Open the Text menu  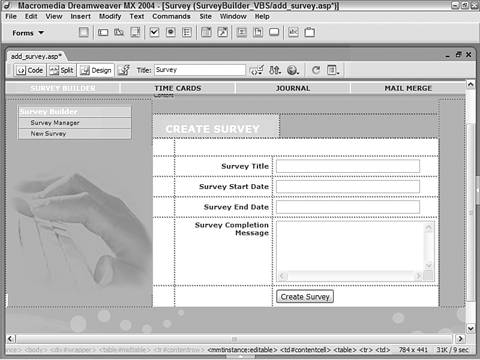click(x=137, y=16)
